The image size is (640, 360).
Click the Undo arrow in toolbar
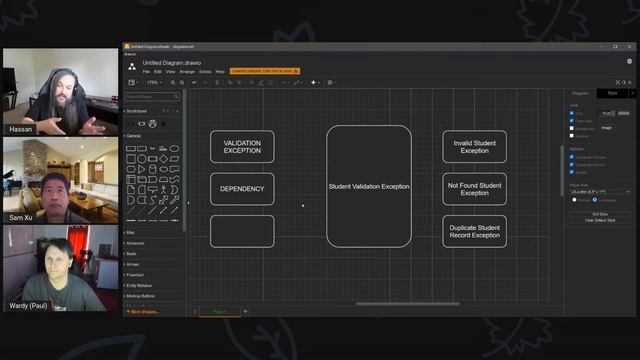[x=194, y=82]
